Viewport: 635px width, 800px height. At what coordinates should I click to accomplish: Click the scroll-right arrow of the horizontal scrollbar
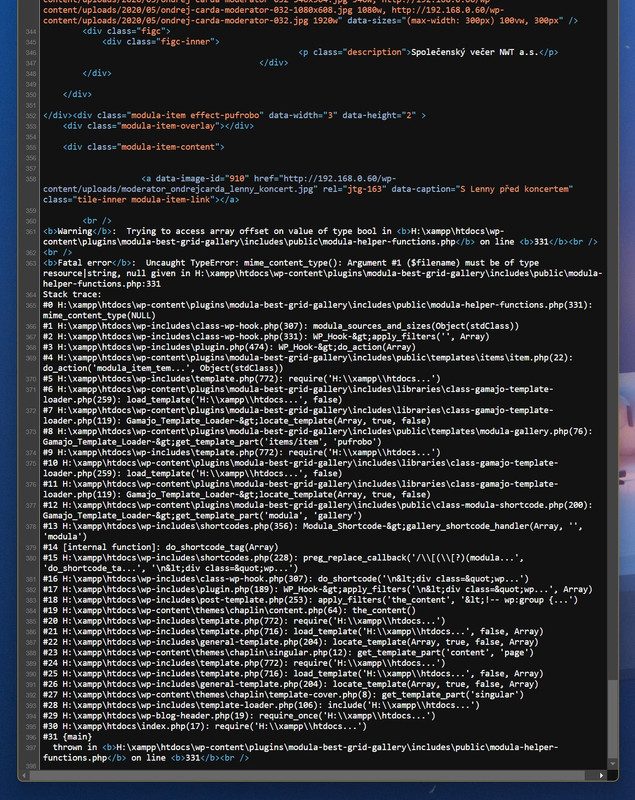pos(601,776)
